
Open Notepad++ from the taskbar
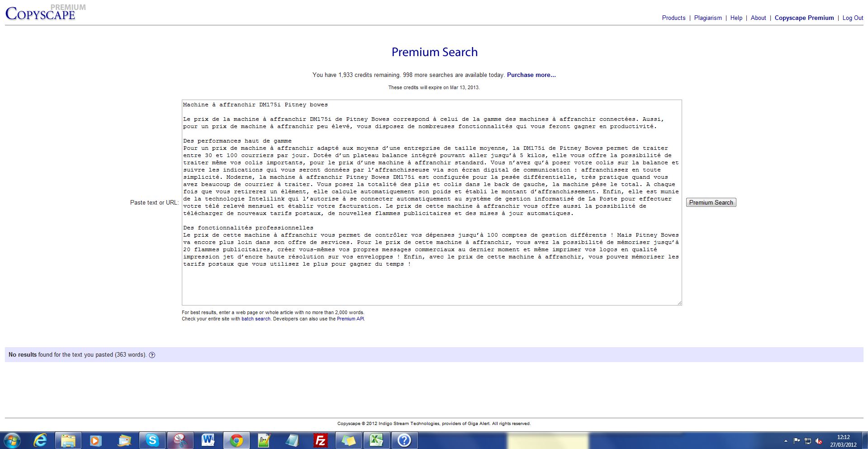pyautogui.click(x=264, y=440)
